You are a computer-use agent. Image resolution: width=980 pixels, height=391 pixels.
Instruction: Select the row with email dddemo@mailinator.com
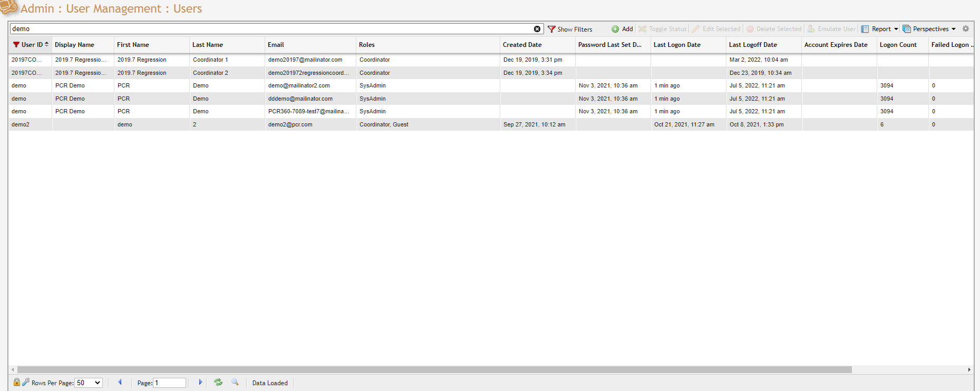(x=300, y=99)
